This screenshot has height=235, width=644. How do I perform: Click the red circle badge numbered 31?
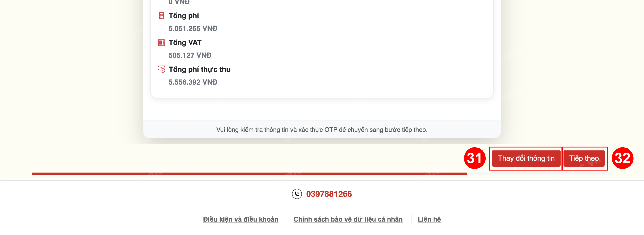click(475, 158)
